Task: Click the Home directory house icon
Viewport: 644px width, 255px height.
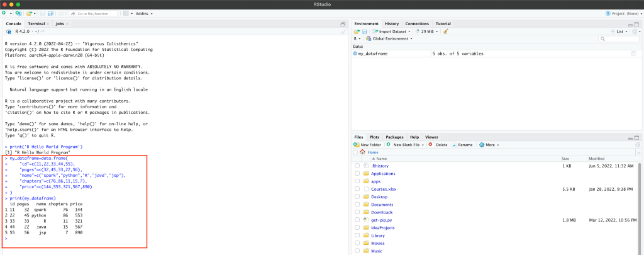Action: [362, 152]
